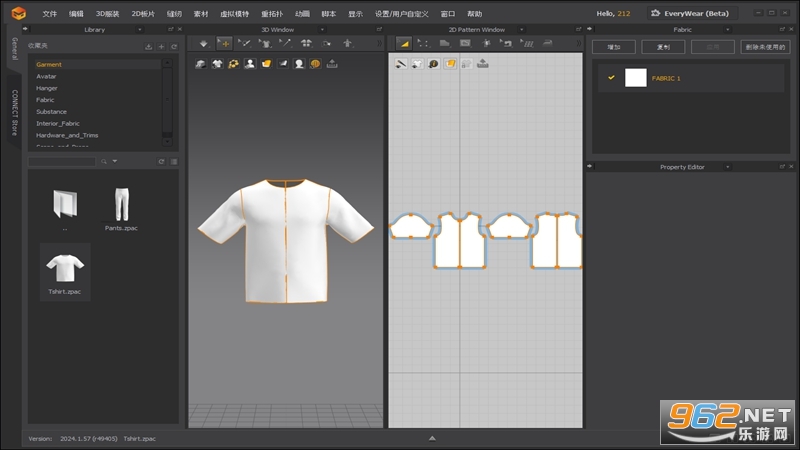Image resolution: width=800 pixels, height=450 pixels.
Task: Select the Avatar library folder
Action: coord(46,76)
